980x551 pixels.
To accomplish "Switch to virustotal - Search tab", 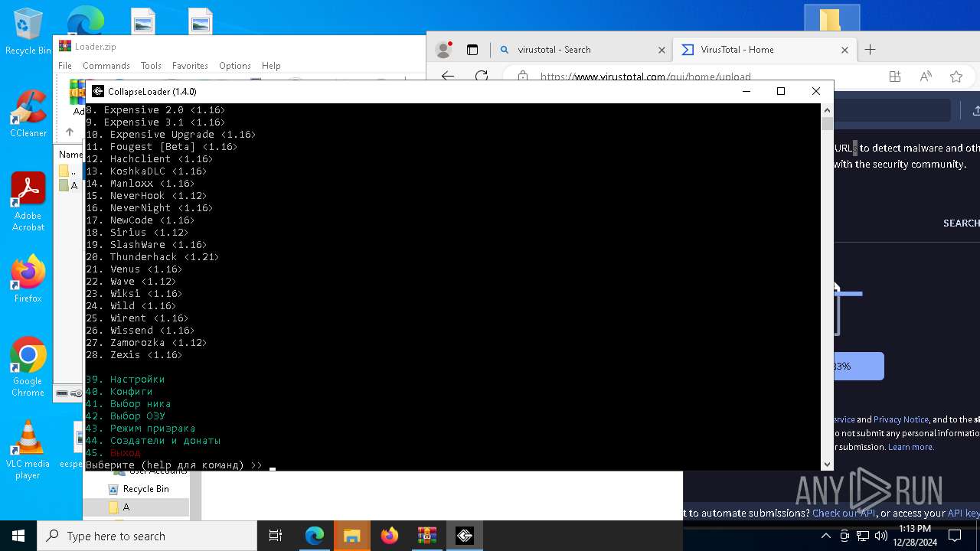I will pyautogui.click(x=581, y=50).
